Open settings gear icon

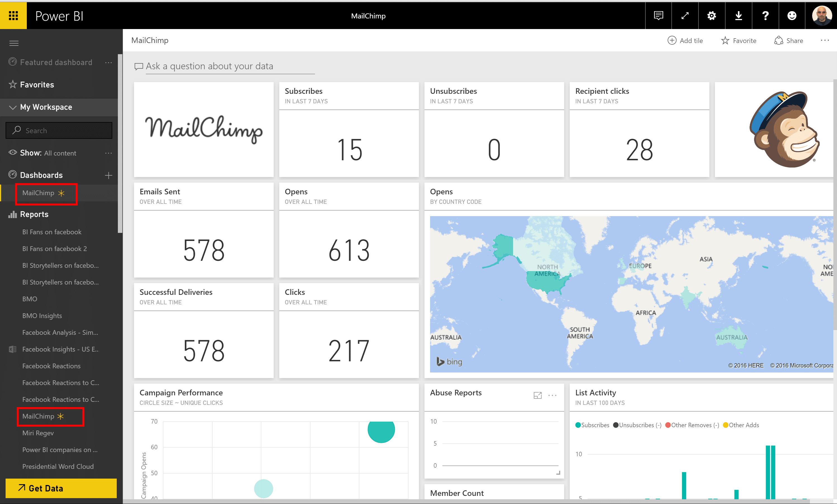coord(712,16)
